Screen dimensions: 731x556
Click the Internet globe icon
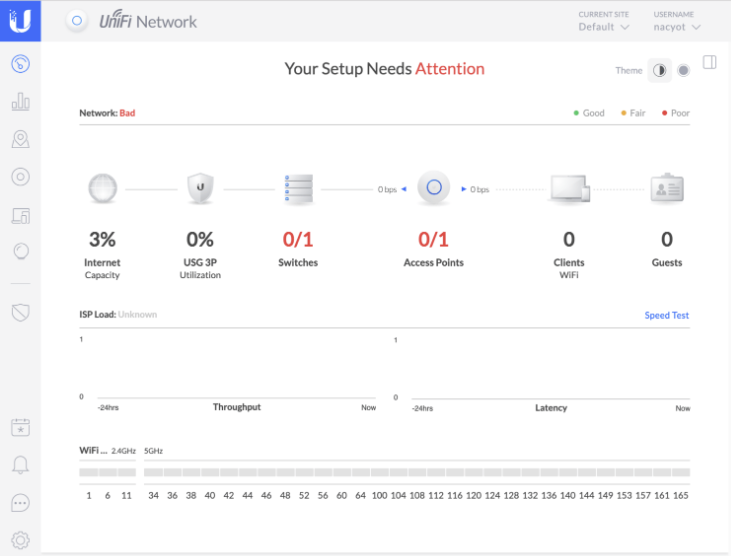(103, 188)
